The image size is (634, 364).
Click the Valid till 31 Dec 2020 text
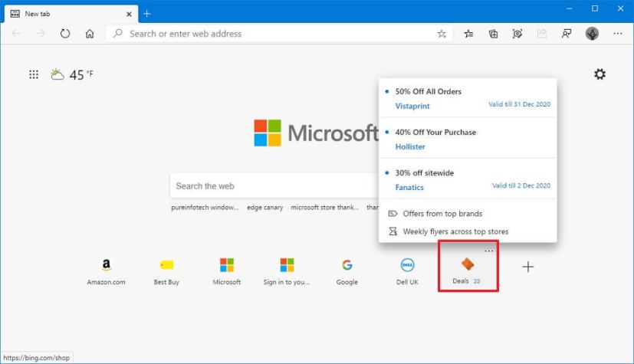click(x=519, y=104)
